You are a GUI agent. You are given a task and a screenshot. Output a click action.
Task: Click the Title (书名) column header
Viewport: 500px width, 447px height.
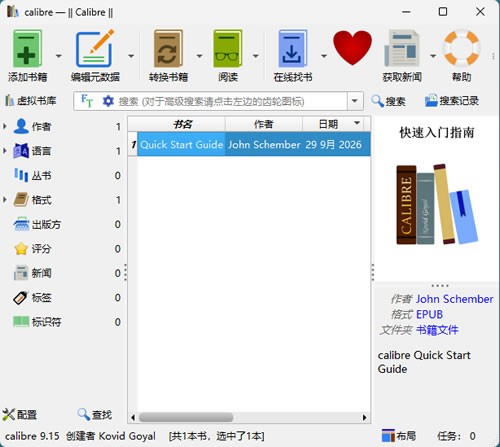point(182,124)
